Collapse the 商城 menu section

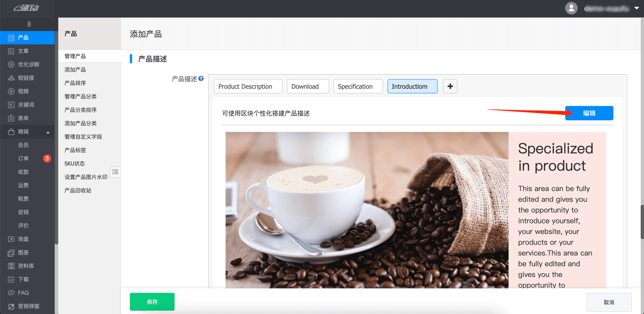pos(48,132)
